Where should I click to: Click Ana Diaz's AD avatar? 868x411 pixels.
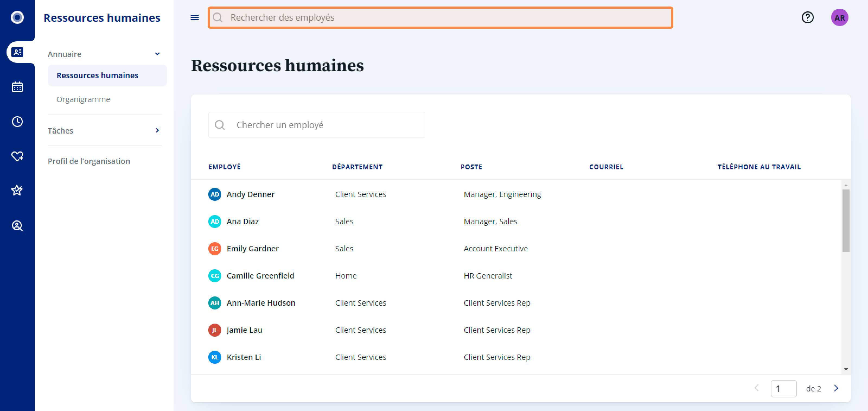215,222
